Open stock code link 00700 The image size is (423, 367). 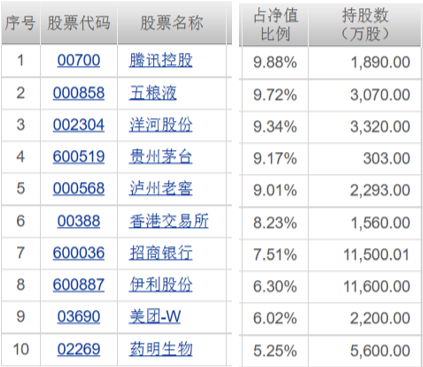coord(79,61)
